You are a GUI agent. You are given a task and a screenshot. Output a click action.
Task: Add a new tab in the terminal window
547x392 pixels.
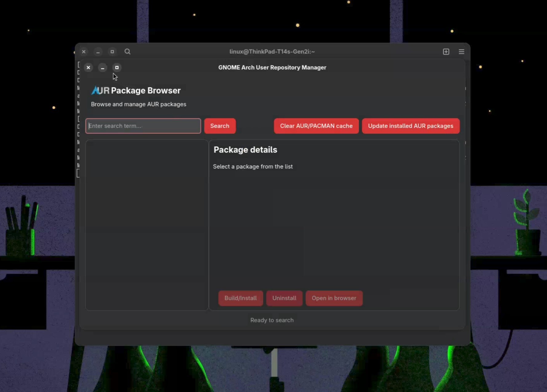click(x=446, y=51)
